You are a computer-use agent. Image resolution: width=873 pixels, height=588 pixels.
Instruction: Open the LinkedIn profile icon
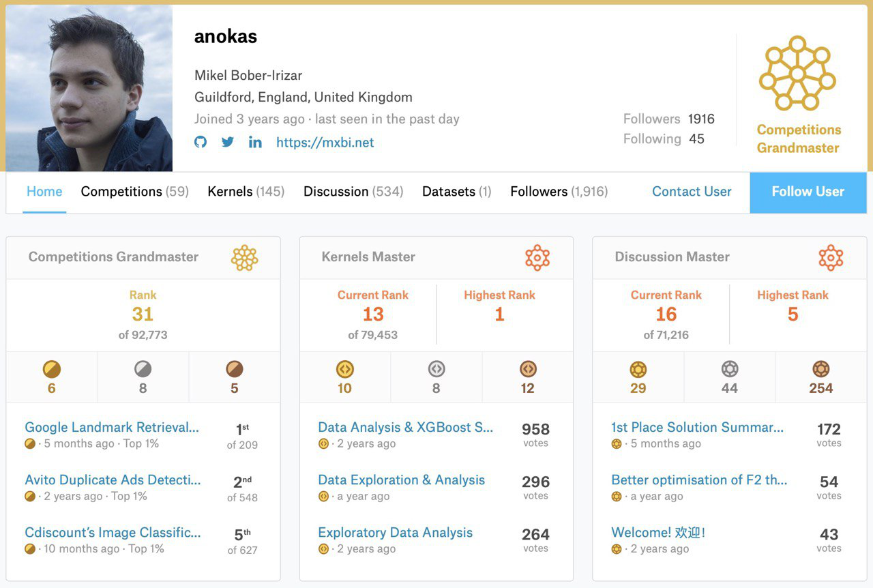pos(255,142)
